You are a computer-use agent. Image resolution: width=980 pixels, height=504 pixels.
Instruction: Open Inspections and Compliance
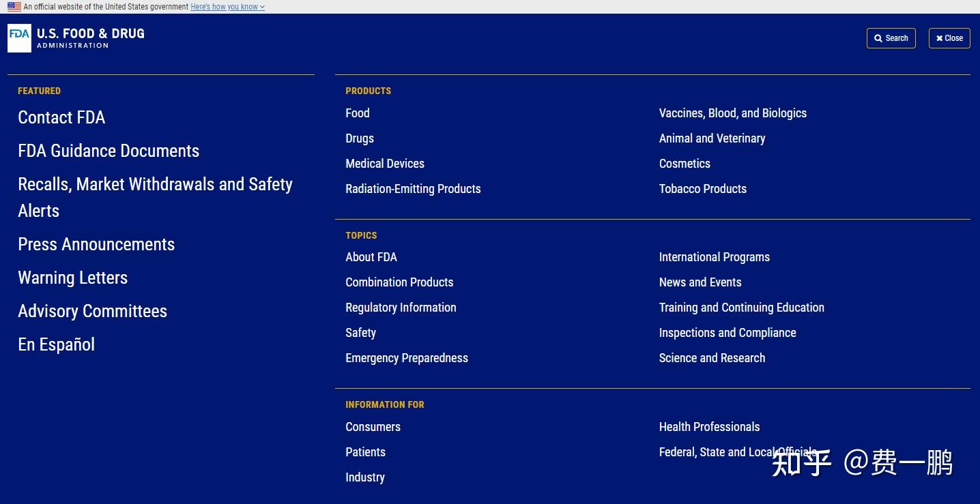tap(727, 333)
